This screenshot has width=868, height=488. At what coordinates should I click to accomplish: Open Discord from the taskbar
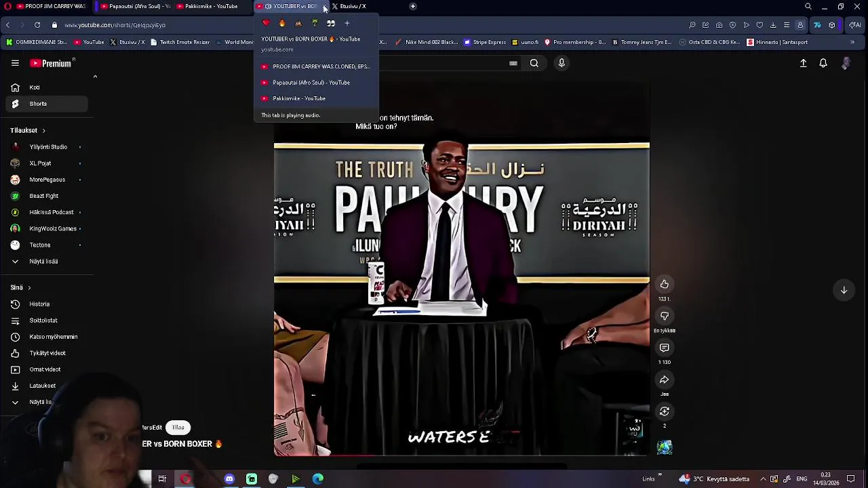point(229,479)
